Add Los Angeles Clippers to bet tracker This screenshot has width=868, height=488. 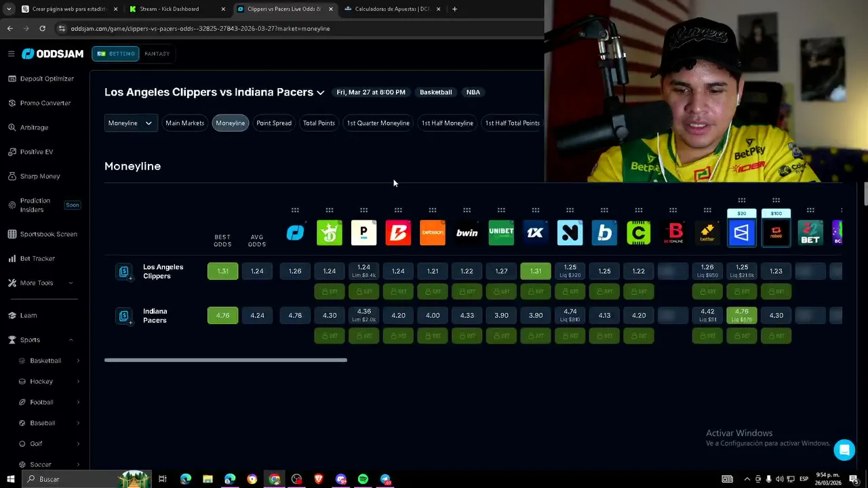[123, 272]
